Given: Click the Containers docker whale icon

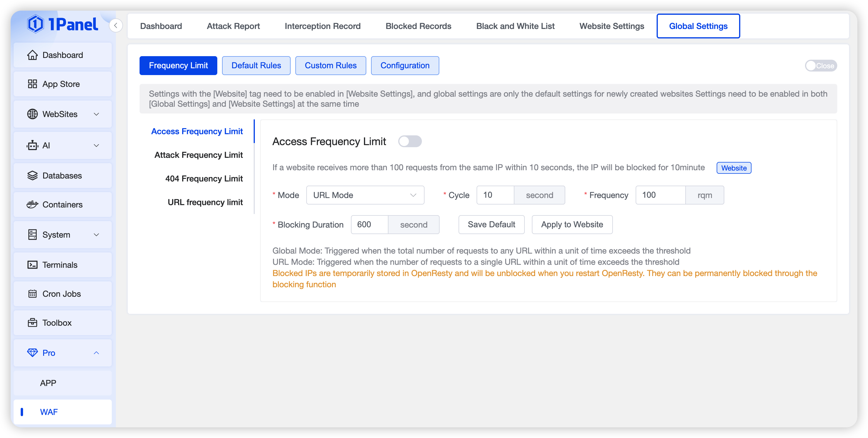Looking at the screenshot, I should [x=32, y=205].
